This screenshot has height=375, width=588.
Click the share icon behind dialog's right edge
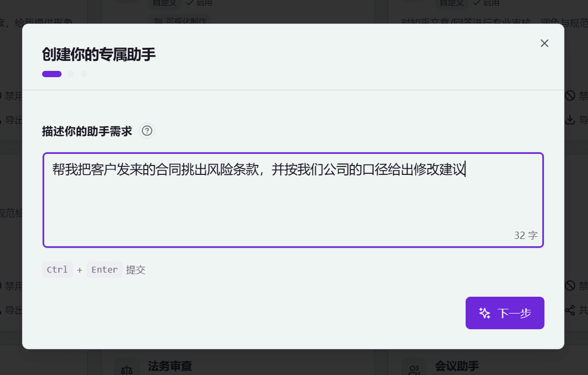(570, 310)
